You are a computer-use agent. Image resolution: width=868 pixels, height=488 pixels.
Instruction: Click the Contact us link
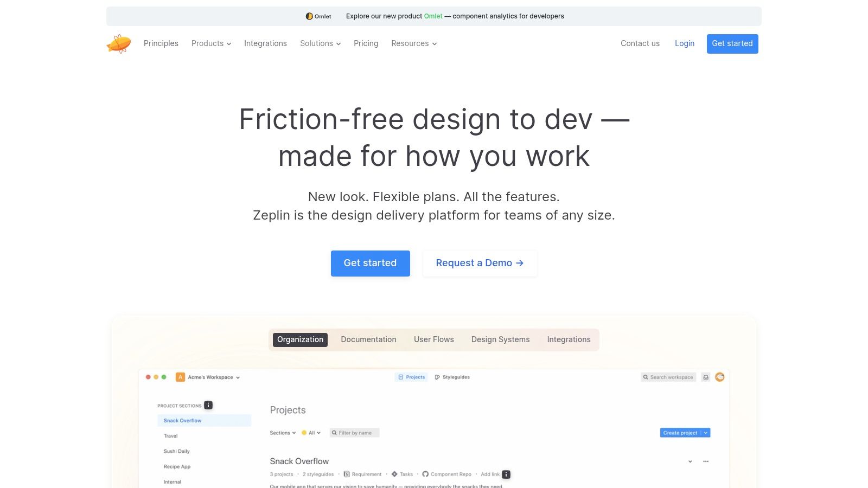tap(640, 43)
